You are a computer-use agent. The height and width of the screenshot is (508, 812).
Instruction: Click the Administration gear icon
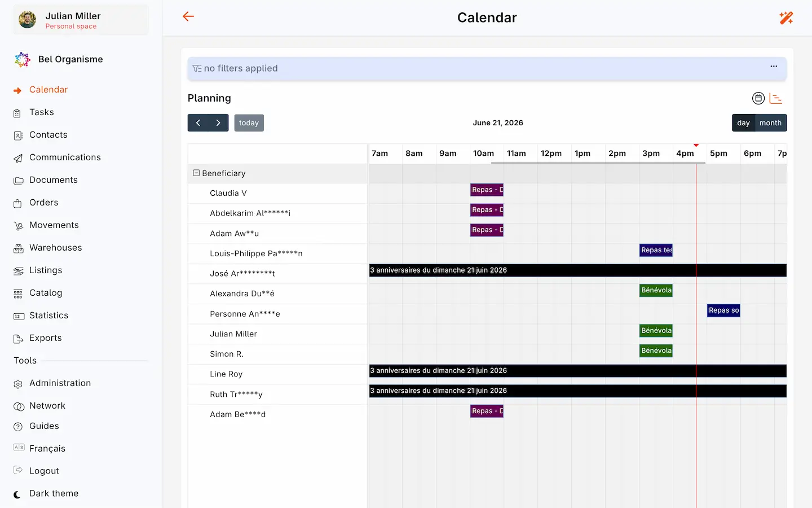click(18, 384)
